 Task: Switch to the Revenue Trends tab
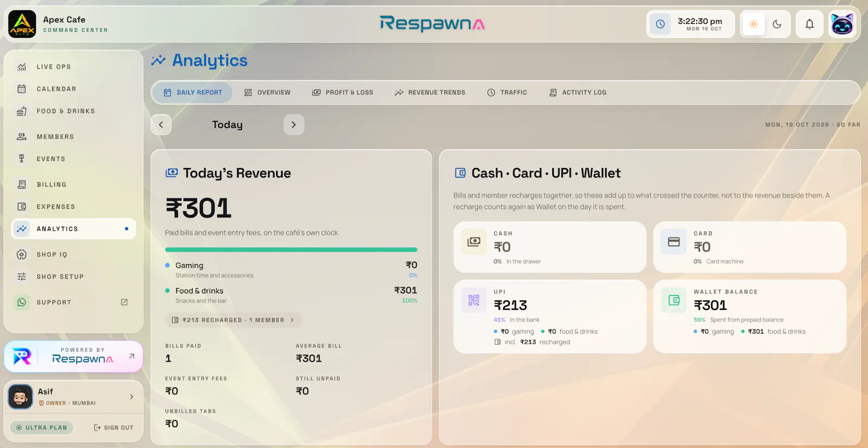pos(430,93)
